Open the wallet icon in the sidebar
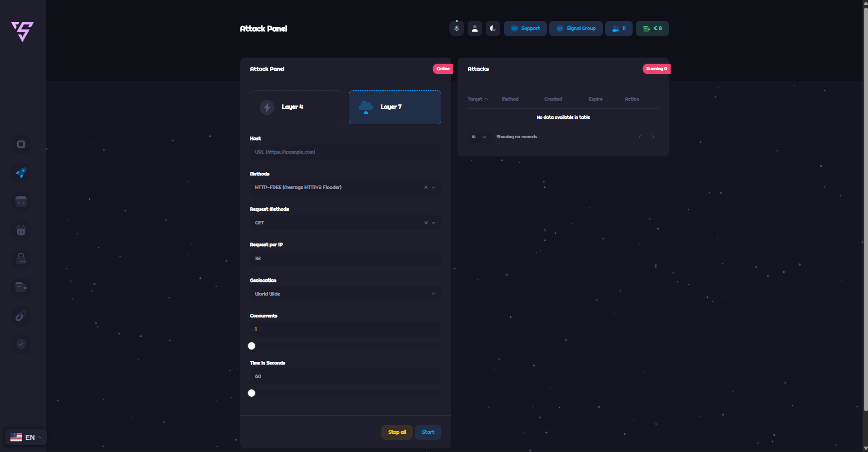Screen dimensions: 868x452 coord(21,287)
